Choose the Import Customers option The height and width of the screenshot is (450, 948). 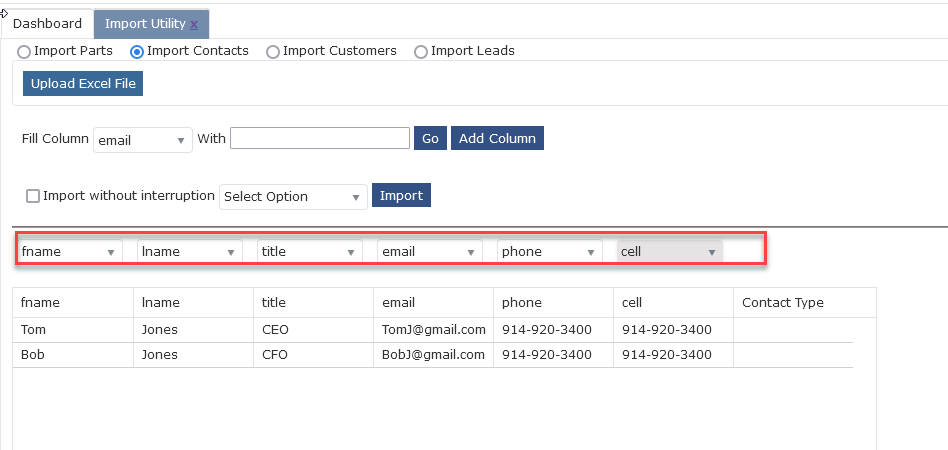click(273, 52)
